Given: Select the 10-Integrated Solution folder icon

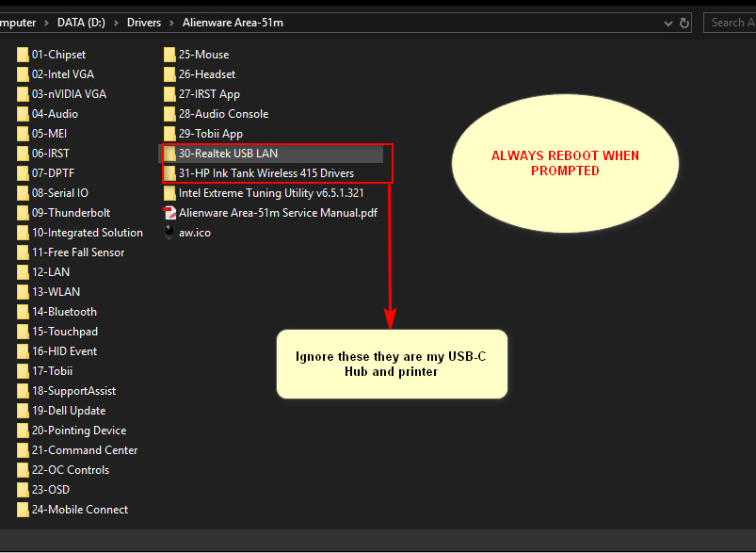Looking at the screenshot, I should tap(23, 233).
